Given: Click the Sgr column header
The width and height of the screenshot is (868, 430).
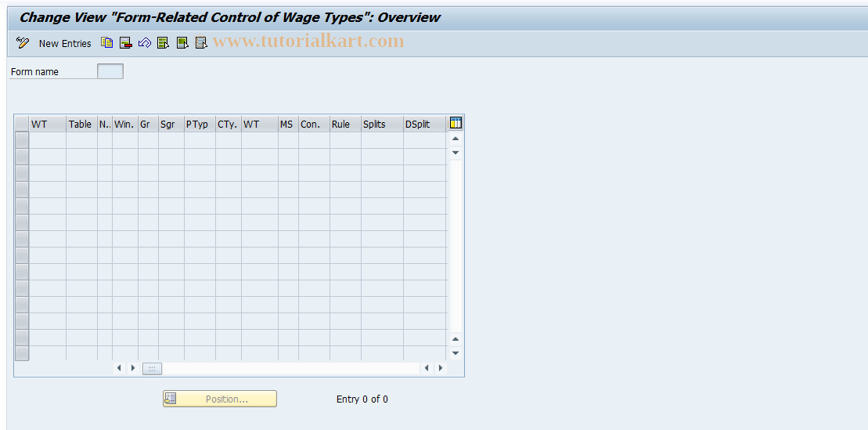Looking at the screenshot, I should pyautogui.click(x=171, y=124).
